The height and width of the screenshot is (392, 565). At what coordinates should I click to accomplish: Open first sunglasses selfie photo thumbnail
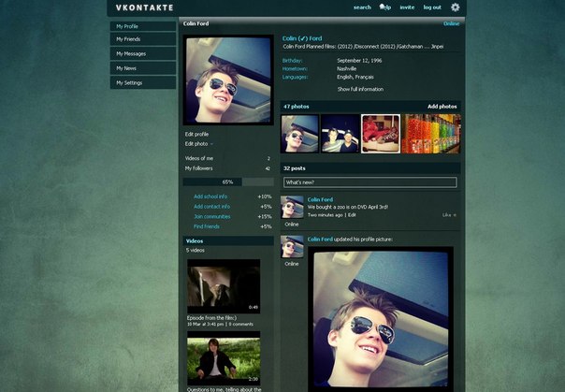[299, 134]
